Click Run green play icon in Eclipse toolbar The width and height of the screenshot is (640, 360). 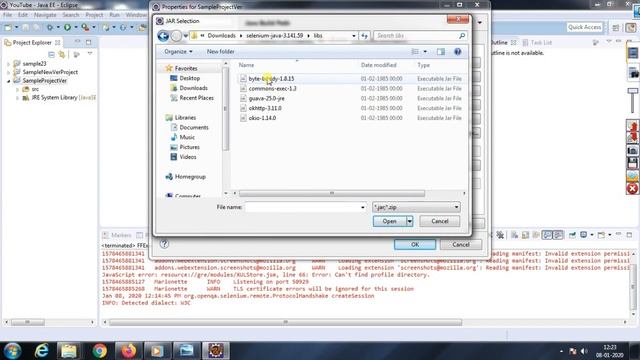[x=67, y=27]
